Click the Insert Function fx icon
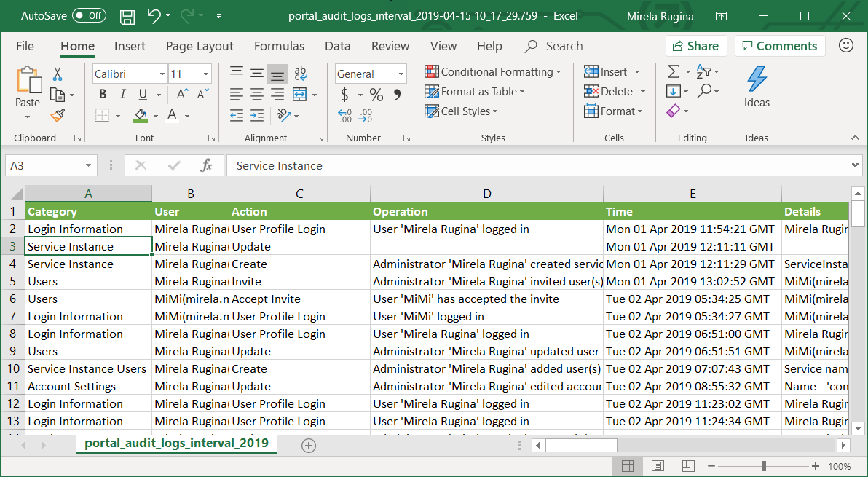The image size is (868, 477). click(206, 165)
